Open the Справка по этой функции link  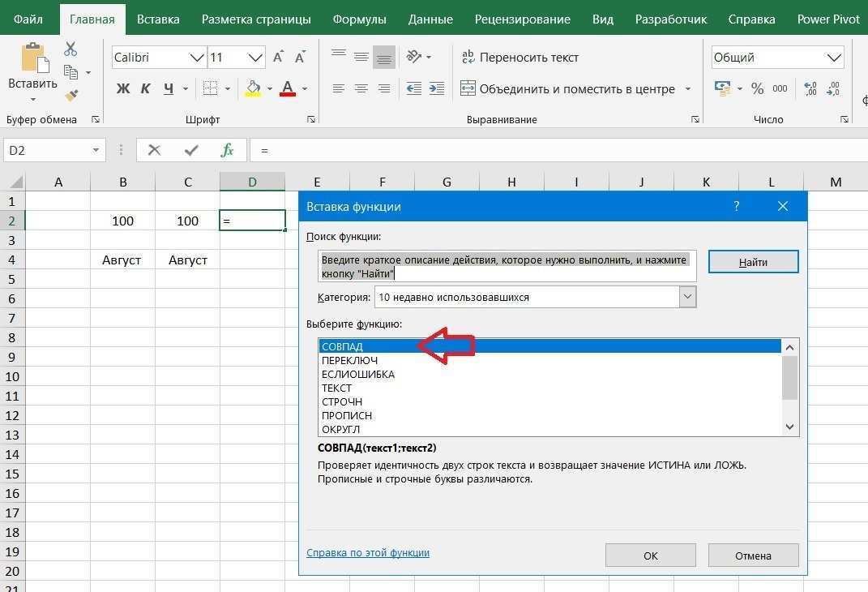368,552
